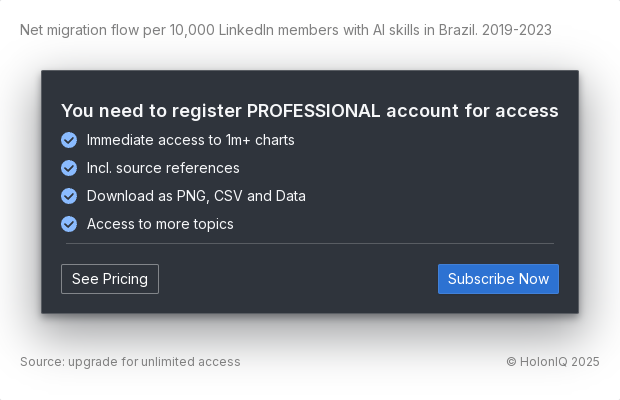Click the checkmark icon beside "Access to more topics"

(69, 224)
